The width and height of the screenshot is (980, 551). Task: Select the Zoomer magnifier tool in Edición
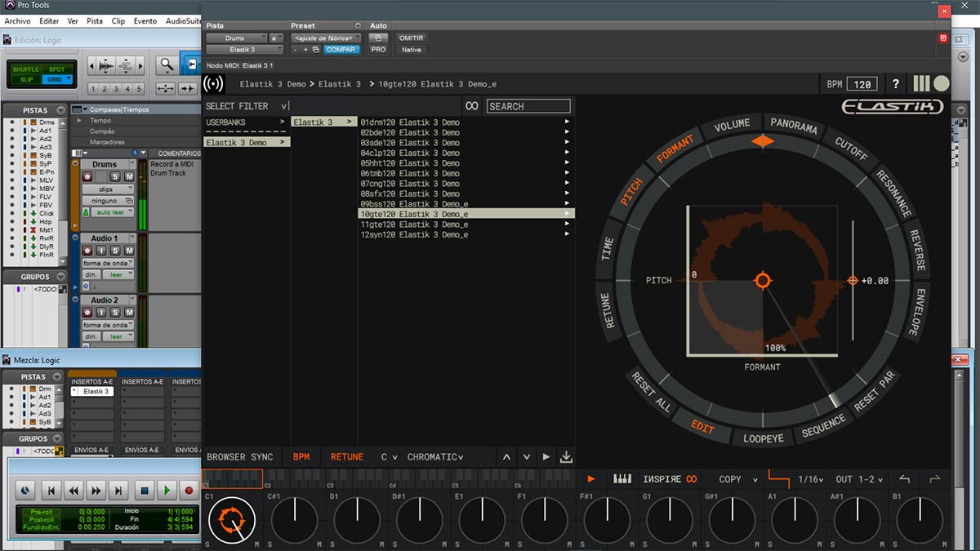click(x=167, y=65)
